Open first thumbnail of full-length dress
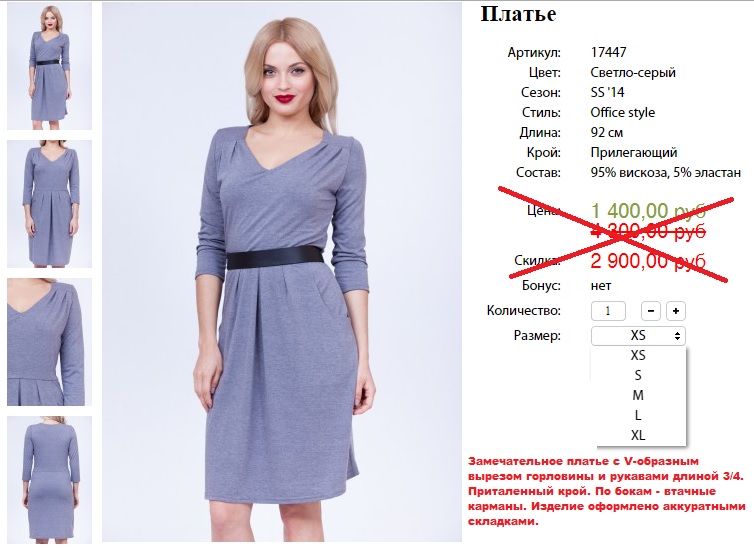 (x=50, y=66)
